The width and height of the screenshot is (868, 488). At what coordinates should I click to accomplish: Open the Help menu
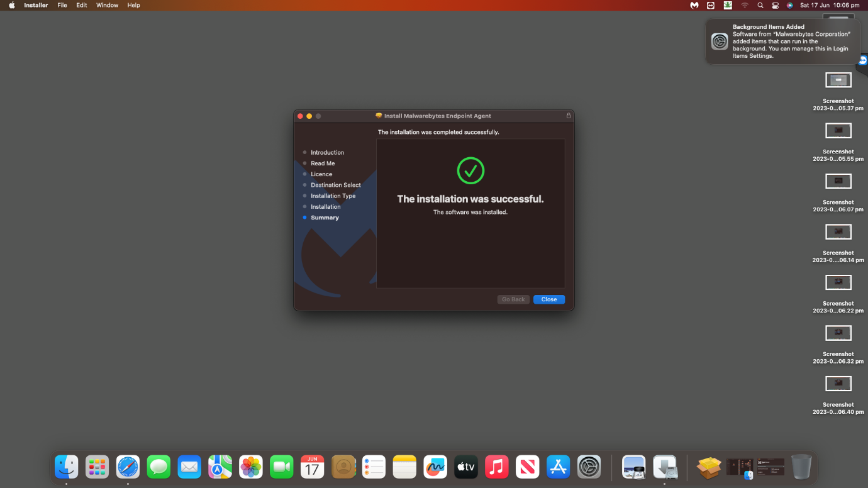click(x=133, y=5)
